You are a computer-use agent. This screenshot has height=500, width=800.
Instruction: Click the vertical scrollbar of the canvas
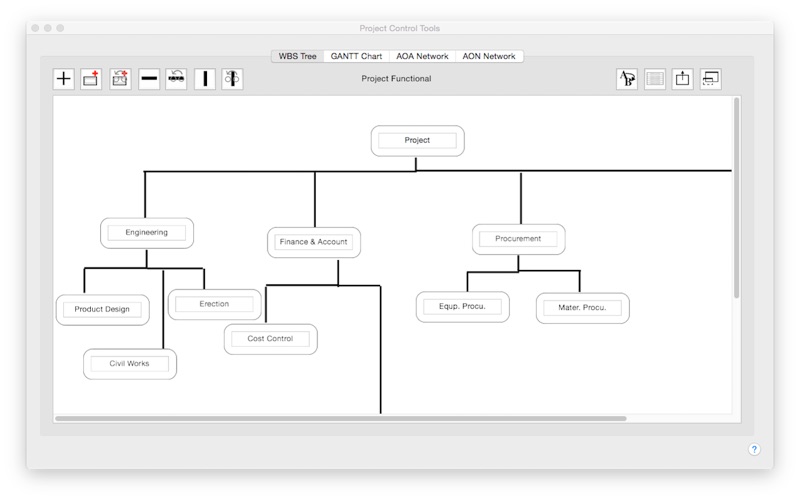[736, 198]
